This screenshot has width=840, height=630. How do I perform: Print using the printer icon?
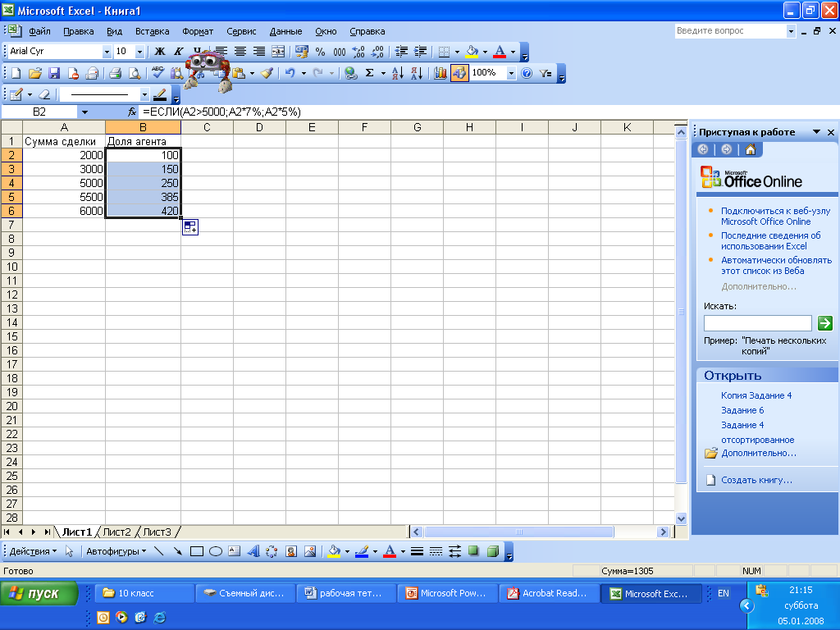click(x=115, y=73)
